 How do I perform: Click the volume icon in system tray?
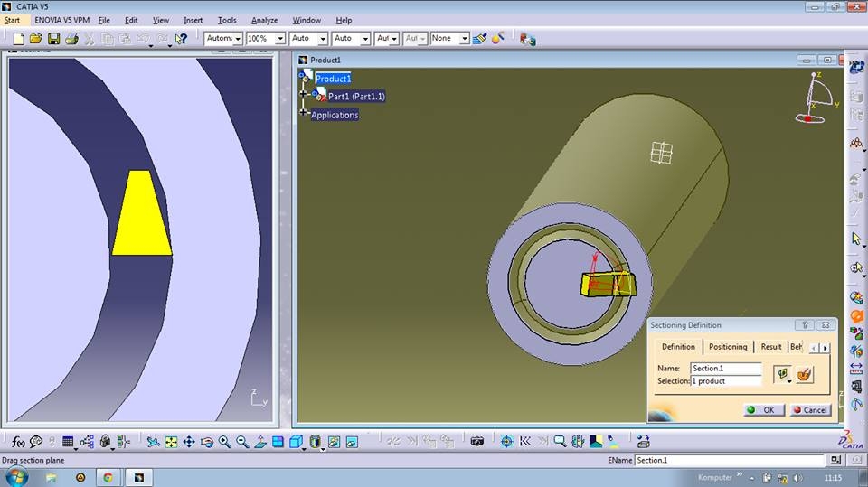[x=797, y=478]
